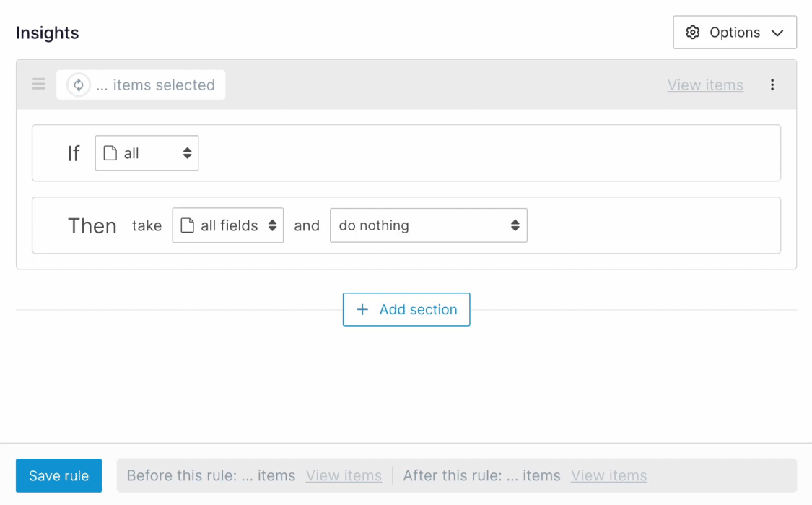Click the '... items selected' pill
Image resolution: width=812 pixels, height=505 pixels.
coord(155,85)
